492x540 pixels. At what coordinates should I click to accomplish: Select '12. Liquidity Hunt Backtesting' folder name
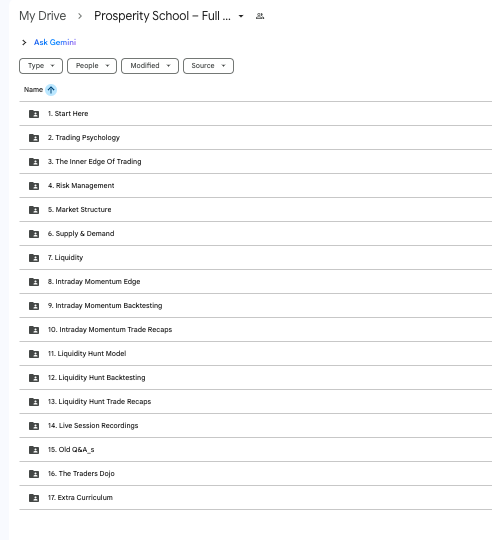(96, 377)
